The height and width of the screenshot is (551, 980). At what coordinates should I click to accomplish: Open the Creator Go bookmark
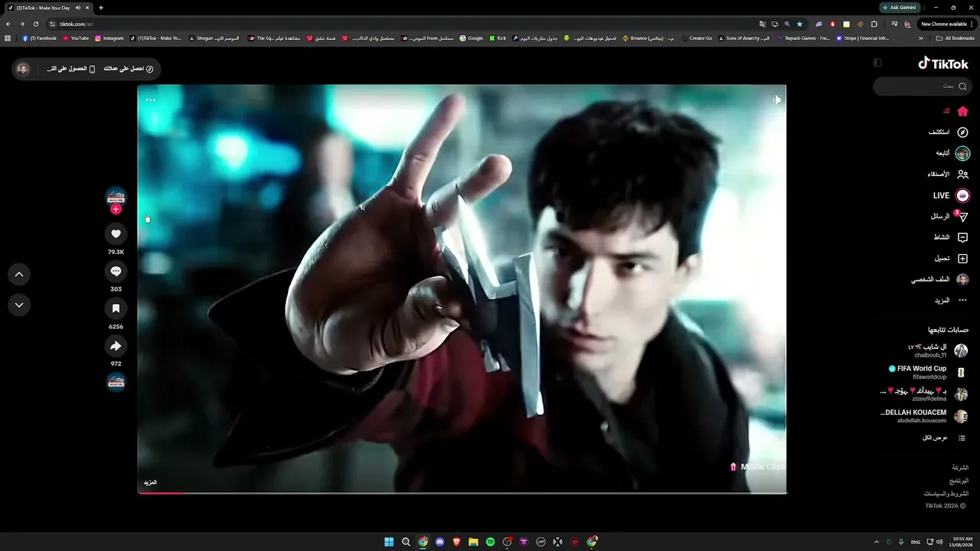(x=697, y=38)
